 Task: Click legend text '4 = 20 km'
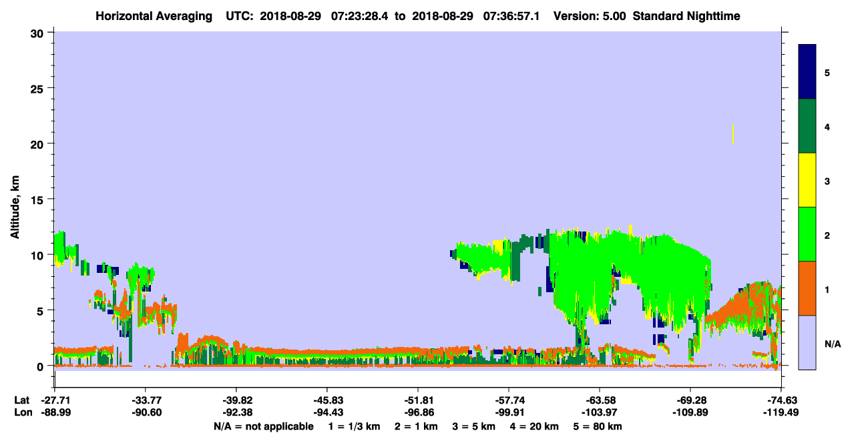point(534,426)
